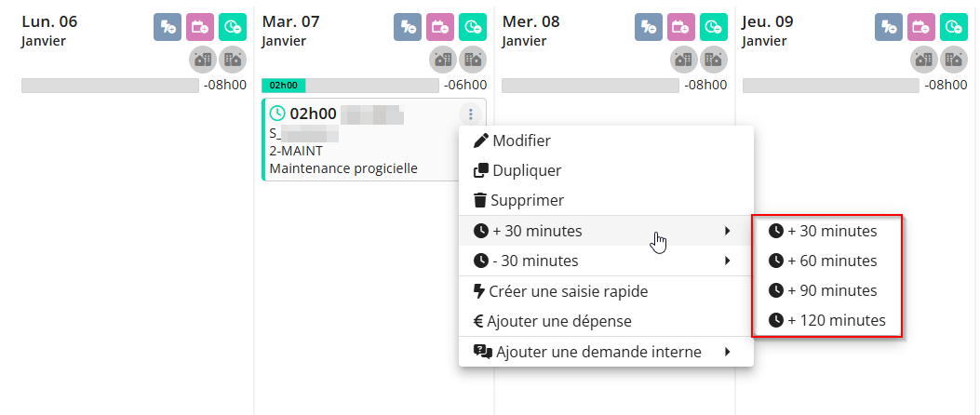The image size is (980, 415).
Task: Click Monday 06 blue quick entry icon
Action: tap(168, 28)
